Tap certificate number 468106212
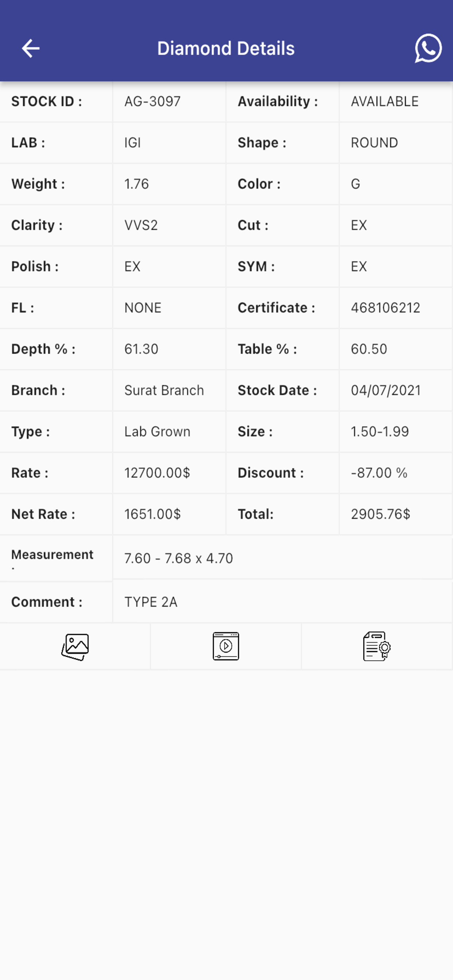453x980 pixels. 385,308
